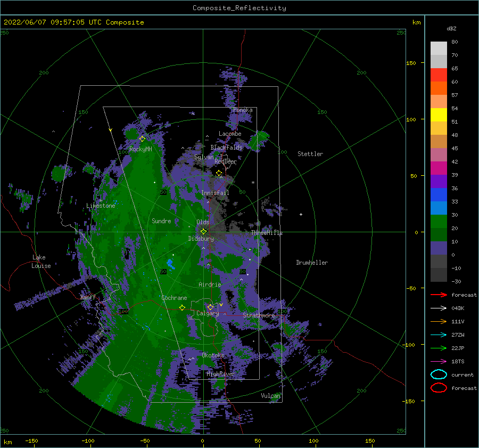Select the orange 60 dBZ legend swatch

[x=439, y=88]
